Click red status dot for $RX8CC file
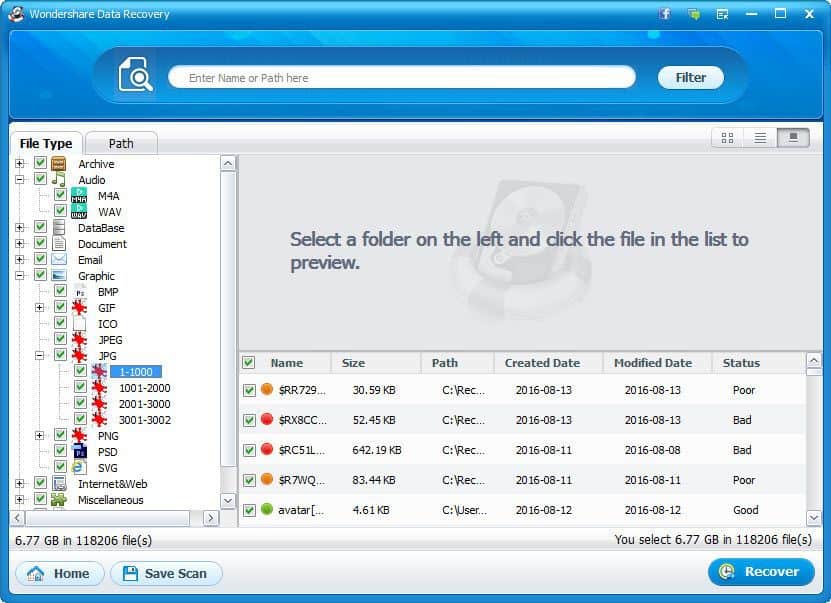Viewport: 831px width, 603px height. click(267, 420)
